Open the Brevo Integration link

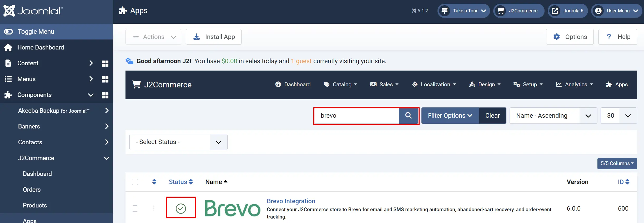pyautogui.click(x=291, y=201)
